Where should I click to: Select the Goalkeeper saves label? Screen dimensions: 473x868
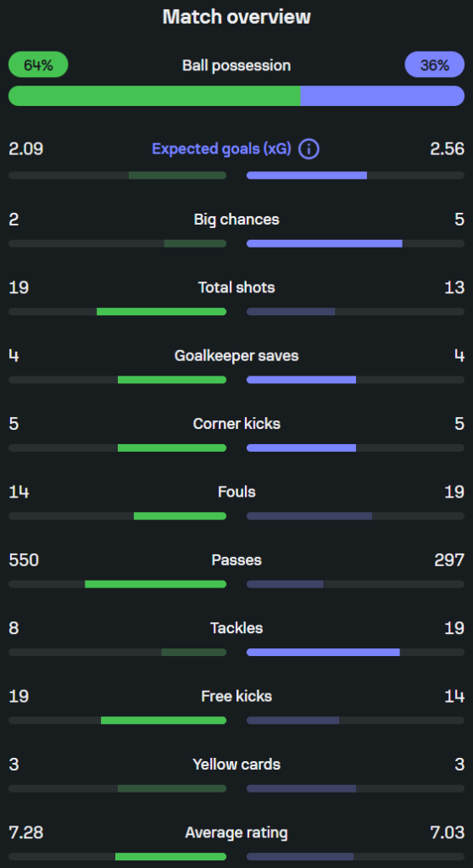coord(236,355)
